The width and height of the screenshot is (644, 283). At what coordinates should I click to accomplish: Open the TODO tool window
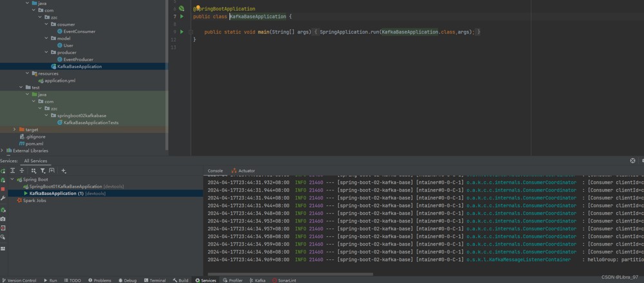(73, 280)
